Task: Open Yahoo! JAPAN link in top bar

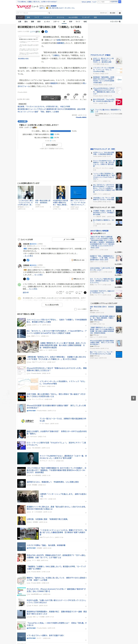Action: tap(86, 2)
